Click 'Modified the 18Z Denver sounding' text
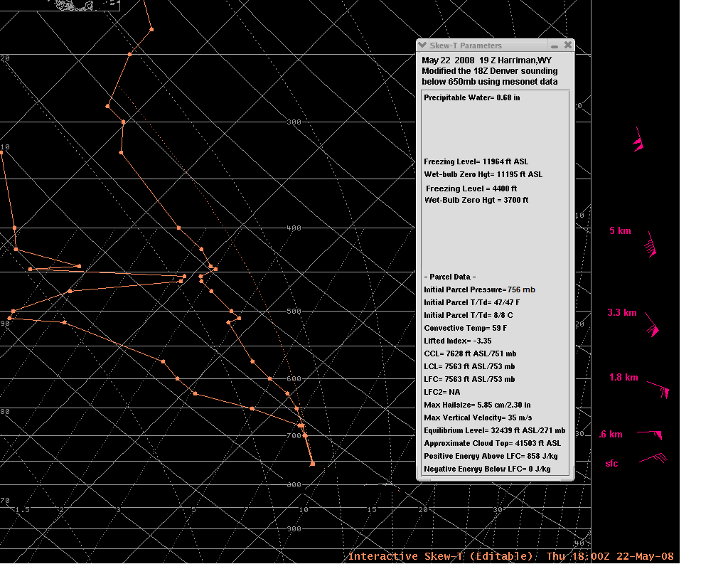 pyautogui.click(x=490, y=71)
